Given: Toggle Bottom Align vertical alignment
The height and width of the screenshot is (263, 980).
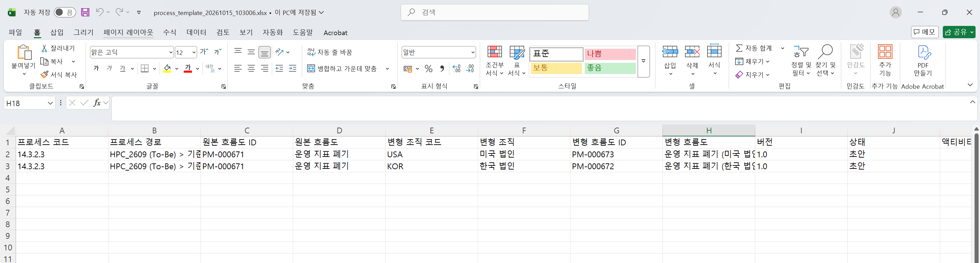Looking at the screenshot, I should tap(264, 52).
